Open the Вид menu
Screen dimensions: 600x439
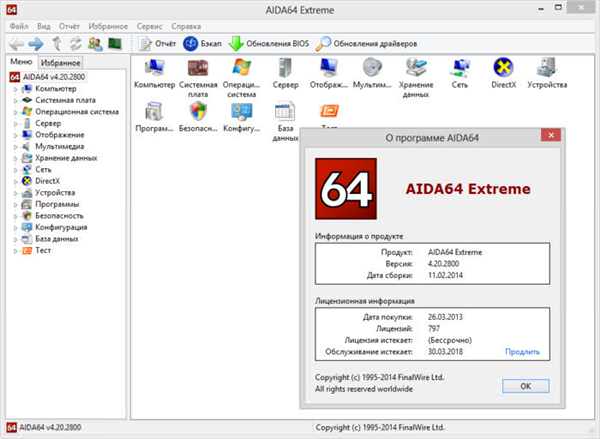tap(44, 26)
